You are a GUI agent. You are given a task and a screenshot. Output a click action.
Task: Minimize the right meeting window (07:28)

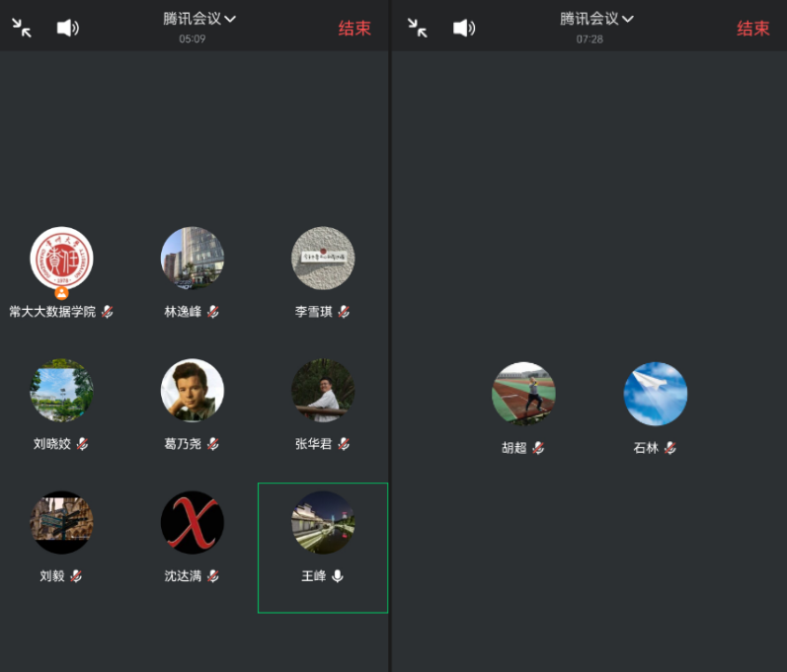[x=418, y=28]
